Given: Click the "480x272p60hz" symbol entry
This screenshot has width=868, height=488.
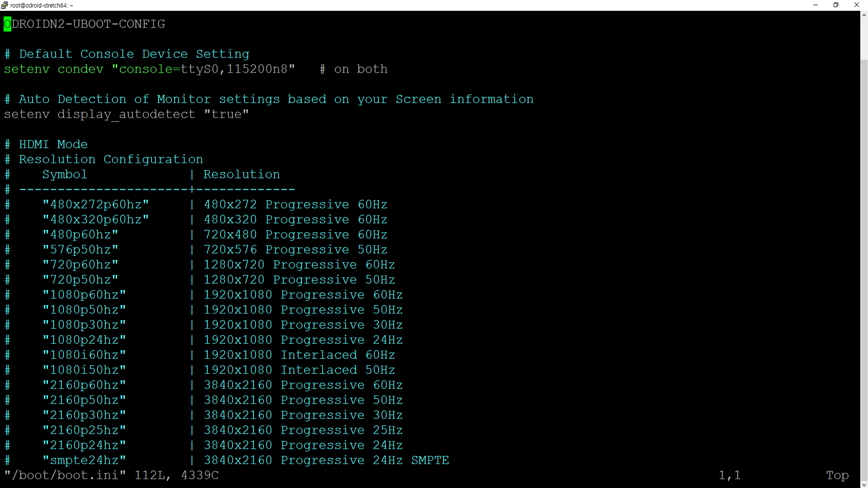Looking at the screenshot, I should click(x=95, y=205).
